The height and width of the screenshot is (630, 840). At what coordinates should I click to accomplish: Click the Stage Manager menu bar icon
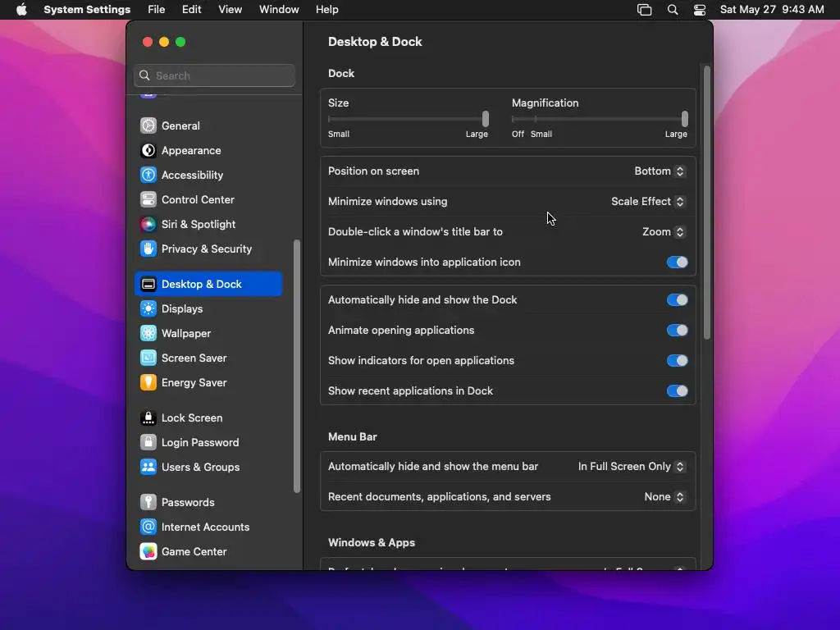[645, 10]
